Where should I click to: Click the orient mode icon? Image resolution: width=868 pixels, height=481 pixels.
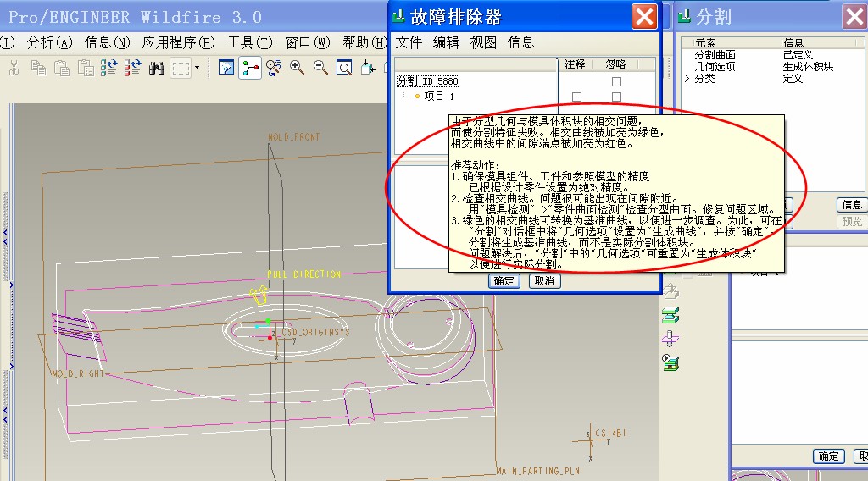pyautogui.click(x=274, y=68)
